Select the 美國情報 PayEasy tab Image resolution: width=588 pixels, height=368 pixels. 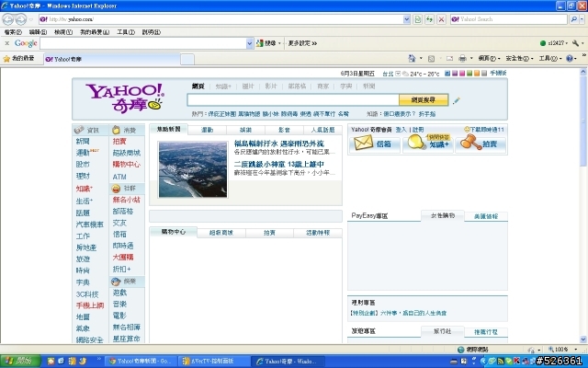486,217
